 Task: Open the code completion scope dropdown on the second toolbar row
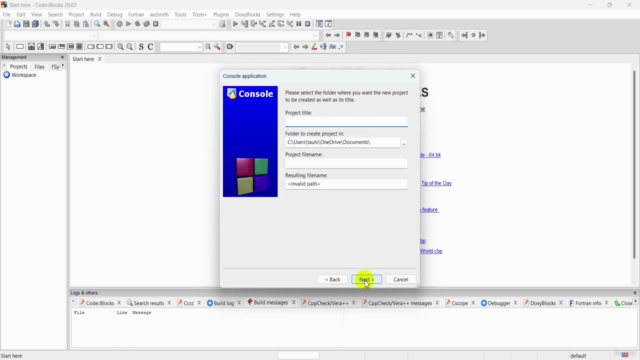tap(50, 36)
